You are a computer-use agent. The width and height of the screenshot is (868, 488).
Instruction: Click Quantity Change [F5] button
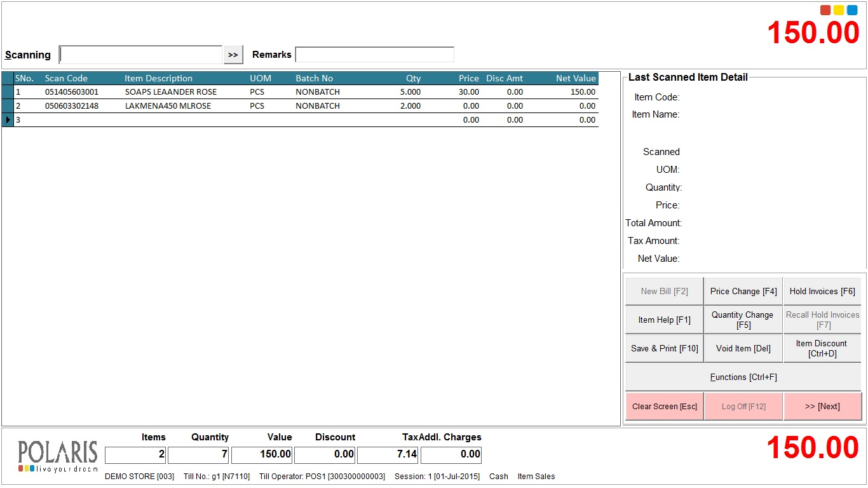(x=743, y=320)
